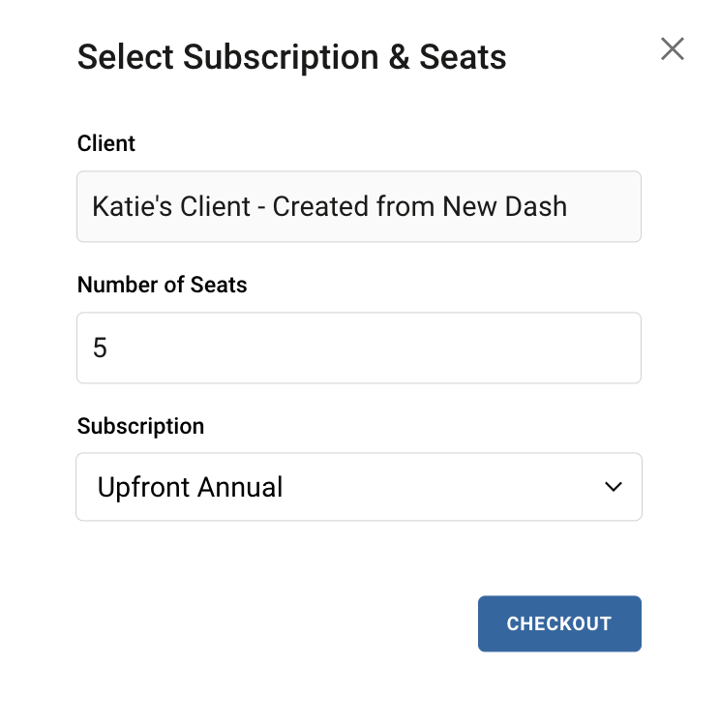Image resolution: width=720 pixels, height=728 pixels.
Task: Click the value 5 in seats field
Action: tap(100, 348)
